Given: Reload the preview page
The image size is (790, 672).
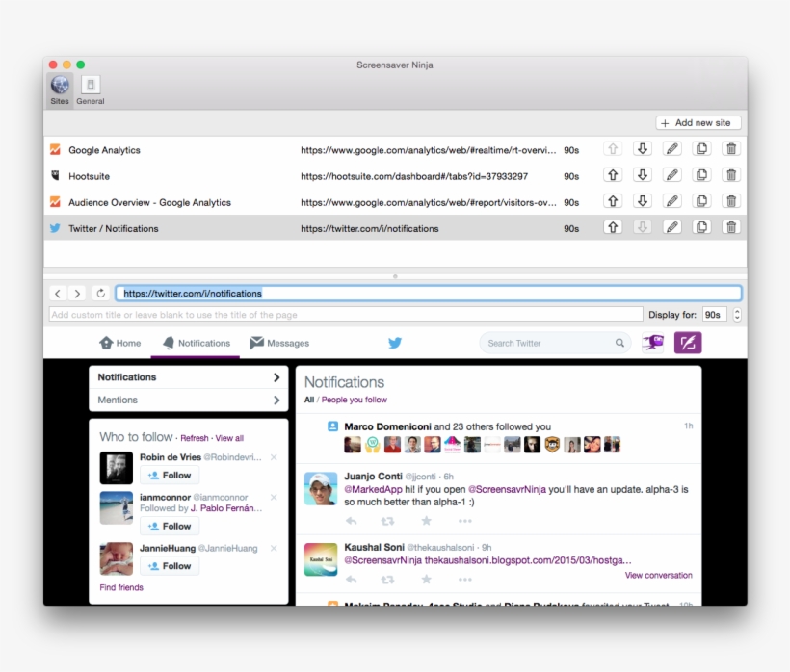Looking at the screenshot, I should 101,294.
